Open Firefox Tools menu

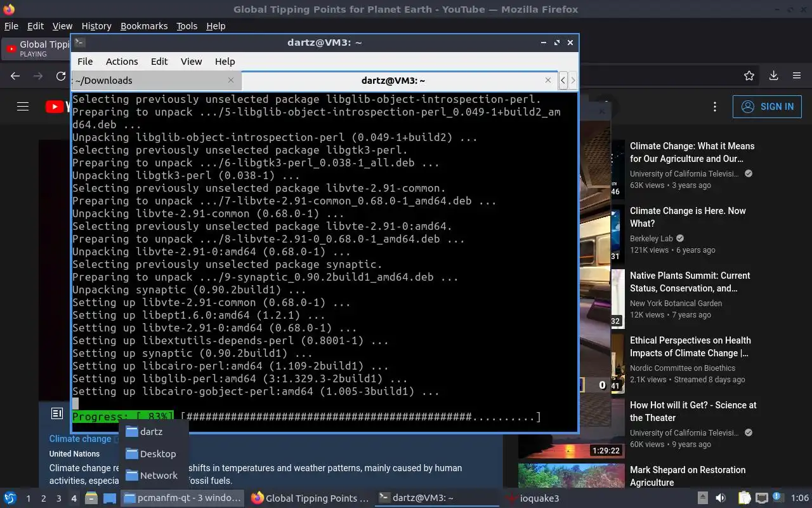(187, 26)
